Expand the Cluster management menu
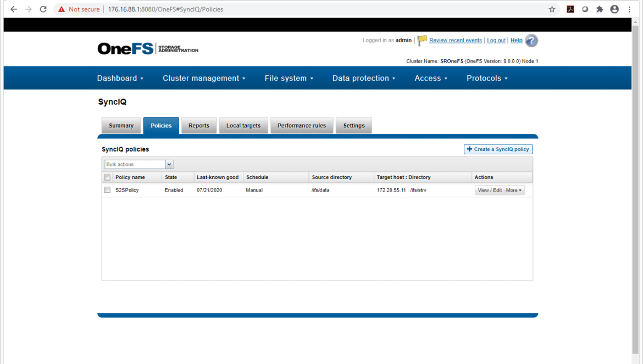This screenshot has width=643, height=364. pyautogui.click(x=204, y=78)
